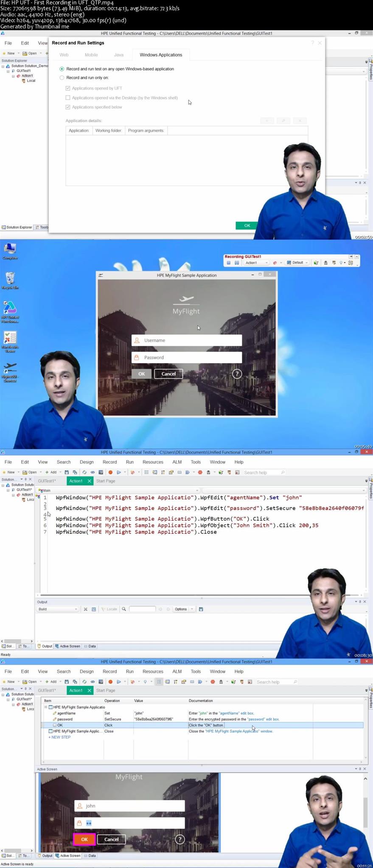Toggle 'Applications opened via the Desktop' checkbox
Screen dimensions: 373x868
pos(68,97)
